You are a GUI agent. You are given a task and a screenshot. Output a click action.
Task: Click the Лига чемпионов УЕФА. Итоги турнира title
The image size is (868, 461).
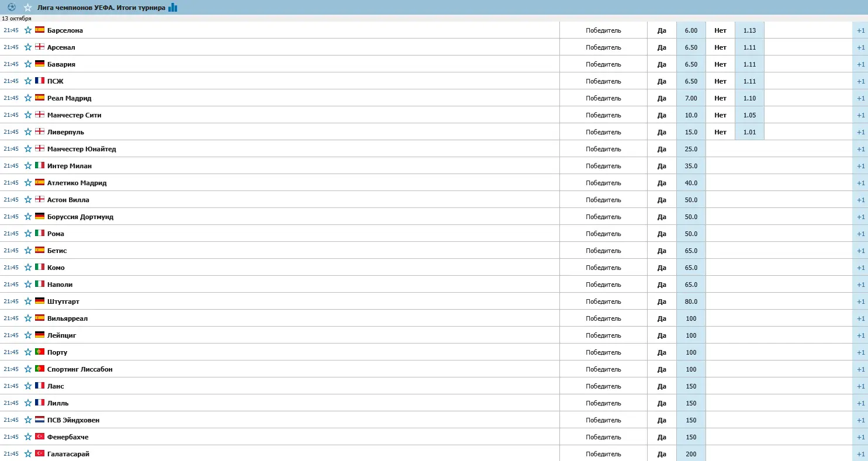101,8
